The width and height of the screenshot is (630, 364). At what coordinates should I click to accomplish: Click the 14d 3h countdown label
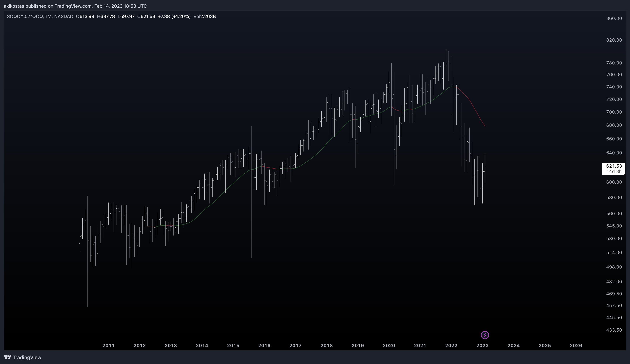(614, 171)
